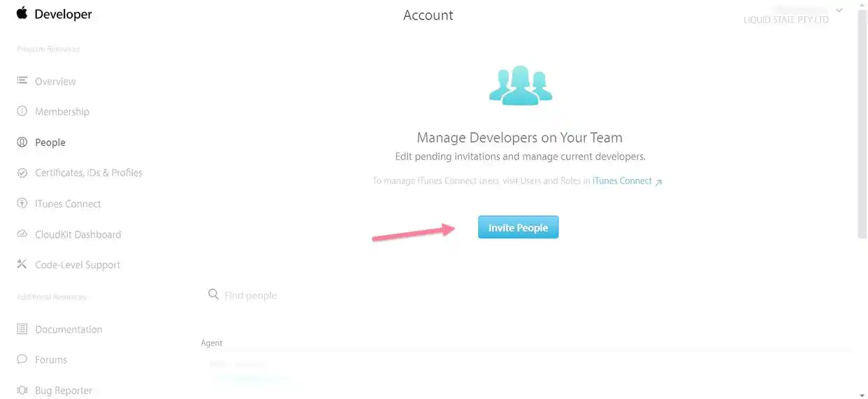Expand the team account chevron dropdown
Screen dimensions: 868x399
click(839, 10)
